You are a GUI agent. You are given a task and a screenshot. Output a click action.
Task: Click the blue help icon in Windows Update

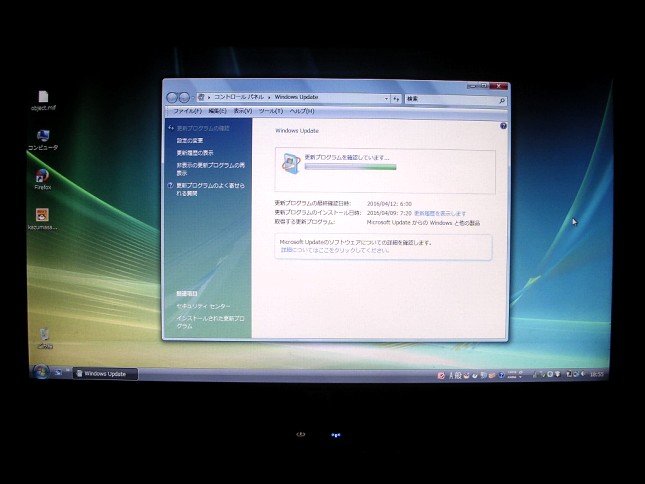[503, 126]
